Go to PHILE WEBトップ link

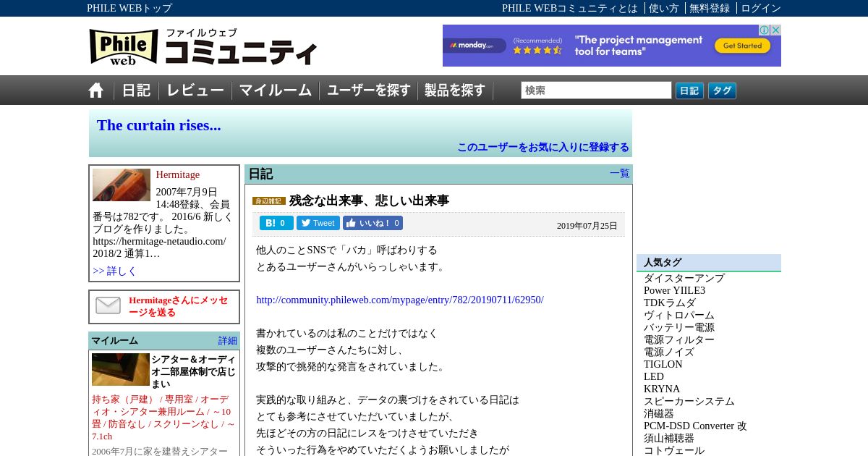(129, 8)
